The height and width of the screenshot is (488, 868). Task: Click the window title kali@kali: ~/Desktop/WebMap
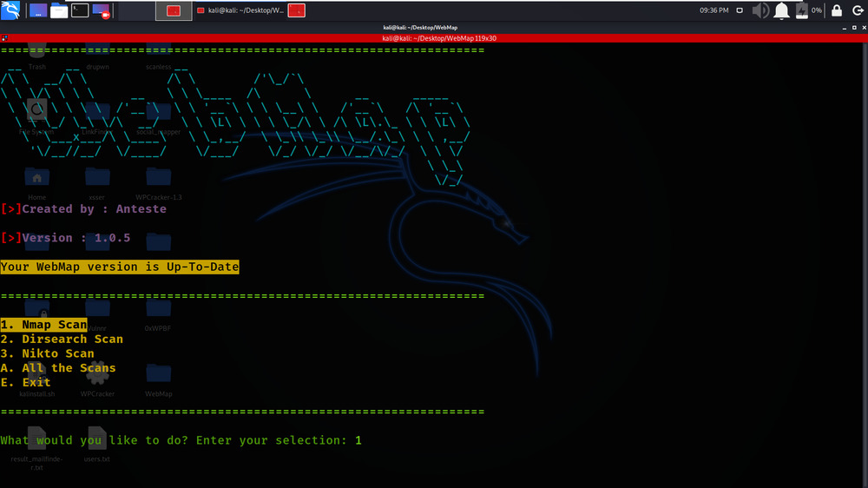click(420, 28)
